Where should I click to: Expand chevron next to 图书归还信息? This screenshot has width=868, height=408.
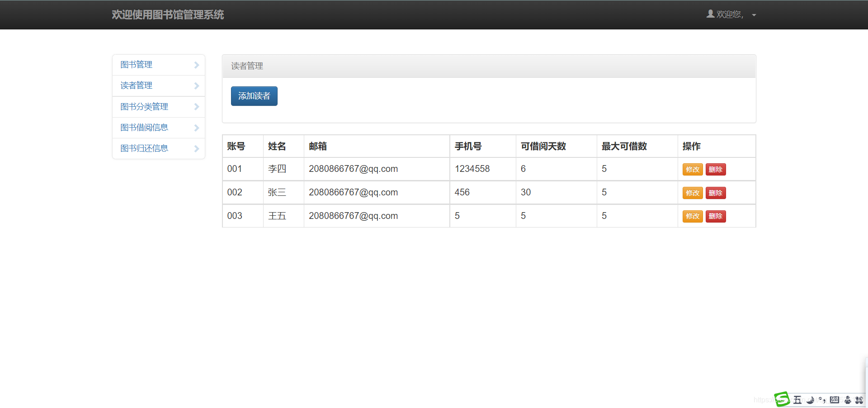tap(197, 149)
